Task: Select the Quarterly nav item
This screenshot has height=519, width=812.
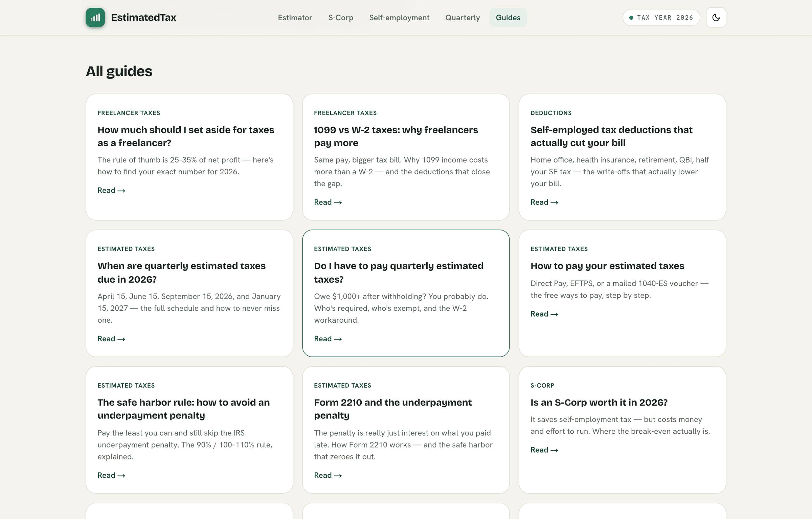Action: point(463,18)
